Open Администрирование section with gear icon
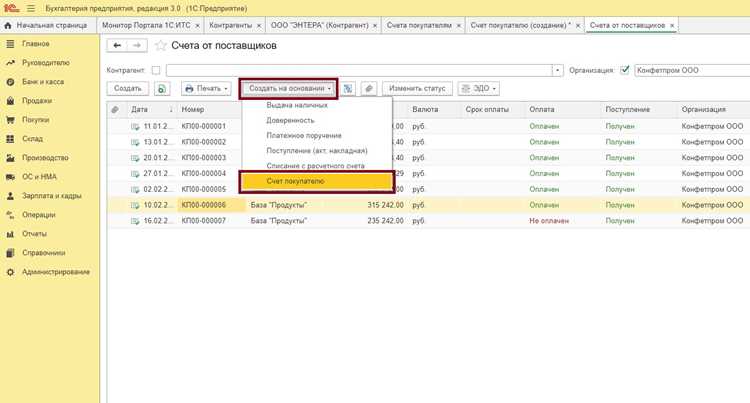 click(x=55, y=272)
